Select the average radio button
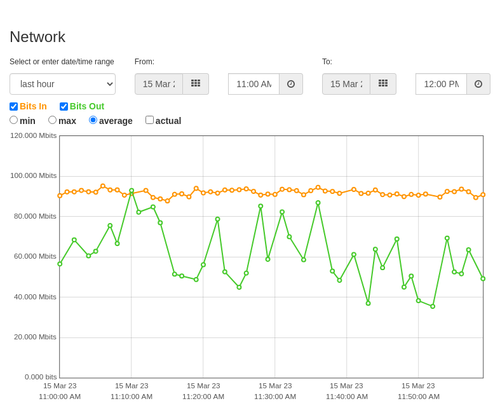Image resolution: width=500 pixels, height=403 pixels. (x=93, y=120)
